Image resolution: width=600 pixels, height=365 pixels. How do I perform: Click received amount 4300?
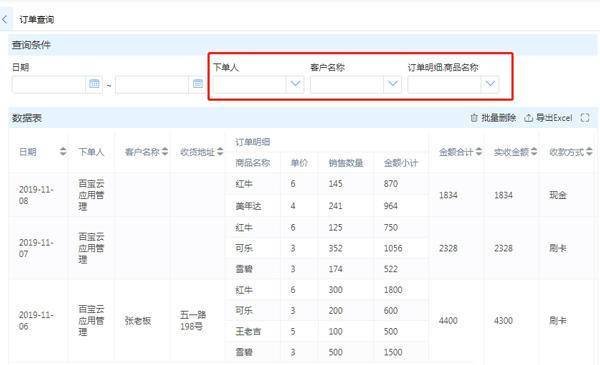(x=503, y=321)
